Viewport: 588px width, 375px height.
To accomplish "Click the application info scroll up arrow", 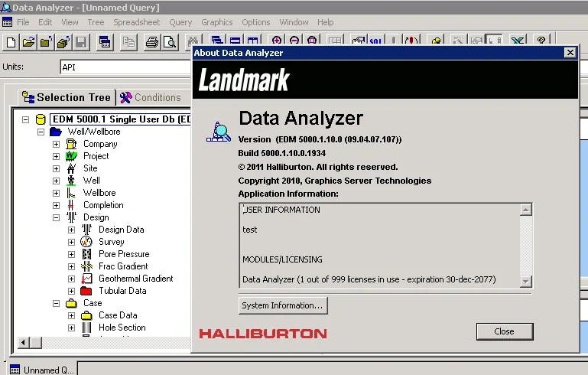I will point(526,210).
